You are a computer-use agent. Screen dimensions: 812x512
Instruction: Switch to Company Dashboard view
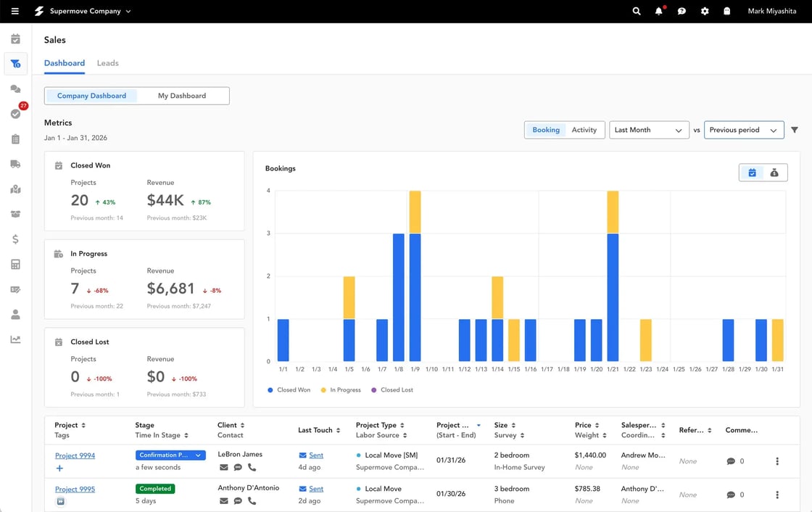(x=91, y=96)
